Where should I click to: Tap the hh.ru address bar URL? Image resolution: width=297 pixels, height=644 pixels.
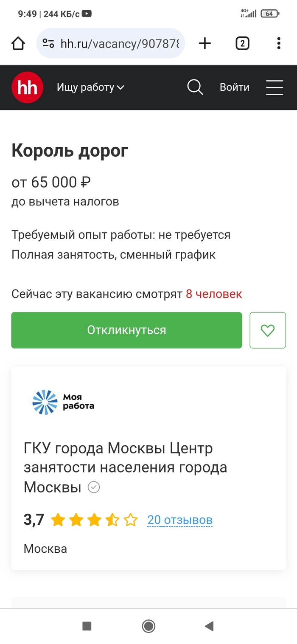(120, 43)
